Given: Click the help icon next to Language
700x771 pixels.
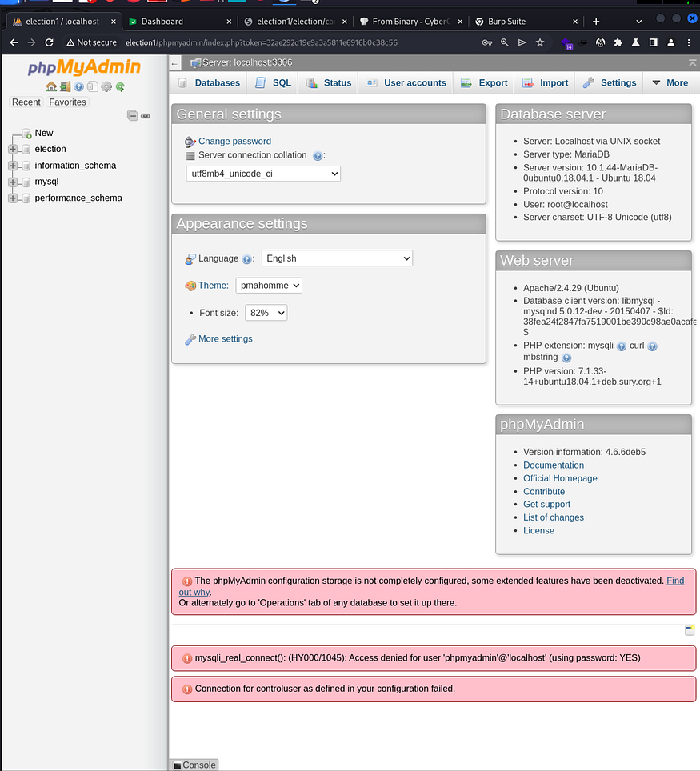Looking at the screenshot, I should (247, 259).
